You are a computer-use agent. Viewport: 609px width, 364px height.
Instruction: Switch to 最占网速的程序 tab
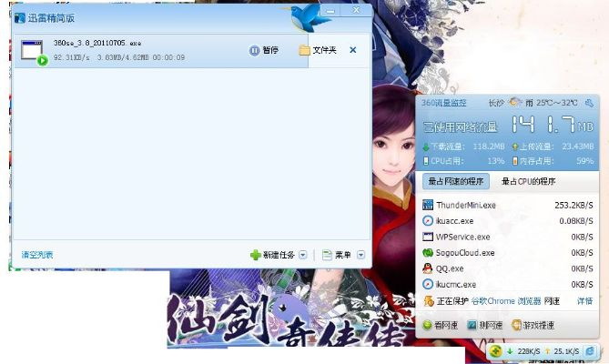[x=455, y=181]
